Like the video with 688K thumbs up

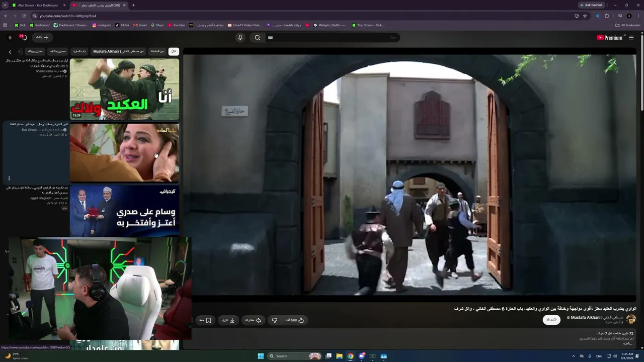click(295, 320)
